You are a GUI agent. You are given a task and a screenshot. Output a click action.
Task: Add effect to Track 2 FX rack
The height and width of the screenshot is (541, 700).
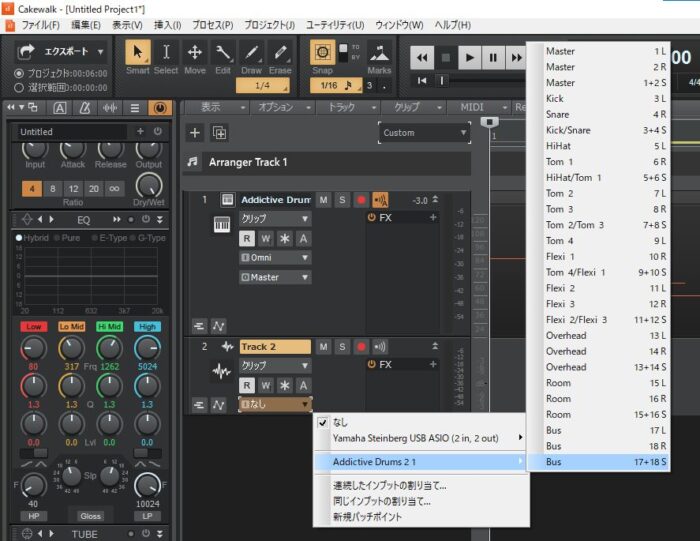tap(433, 364)
